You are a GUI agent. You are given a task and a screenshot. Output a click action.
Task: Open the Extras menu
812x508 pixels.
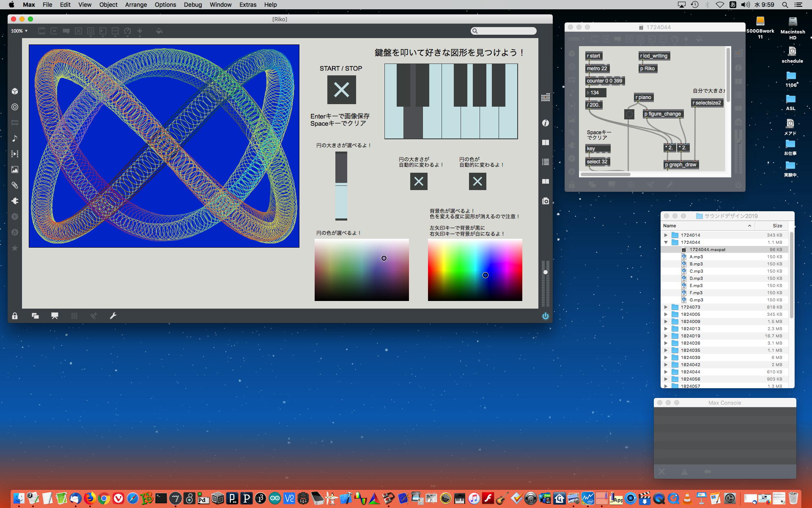pos(247,5)
